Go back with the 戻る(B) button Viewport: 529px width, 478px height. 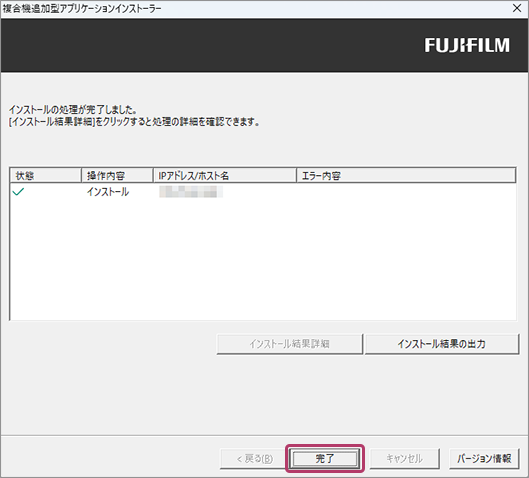click(x=254, y=458)
